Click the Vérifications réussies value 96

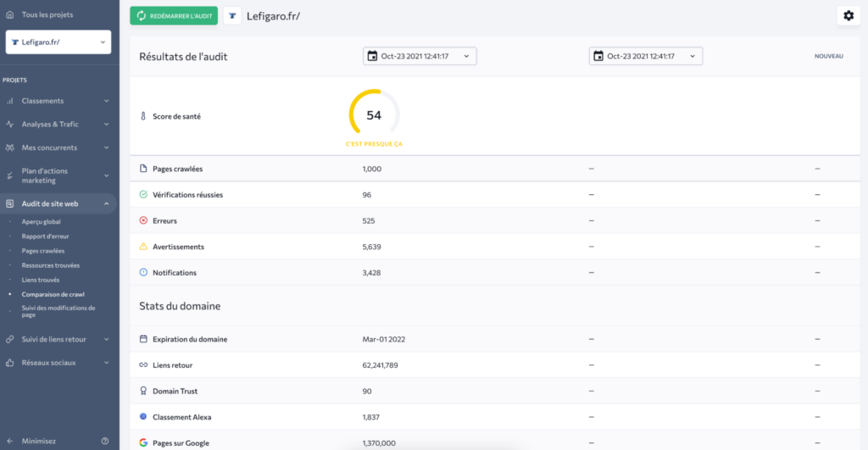tap(367, 194)
